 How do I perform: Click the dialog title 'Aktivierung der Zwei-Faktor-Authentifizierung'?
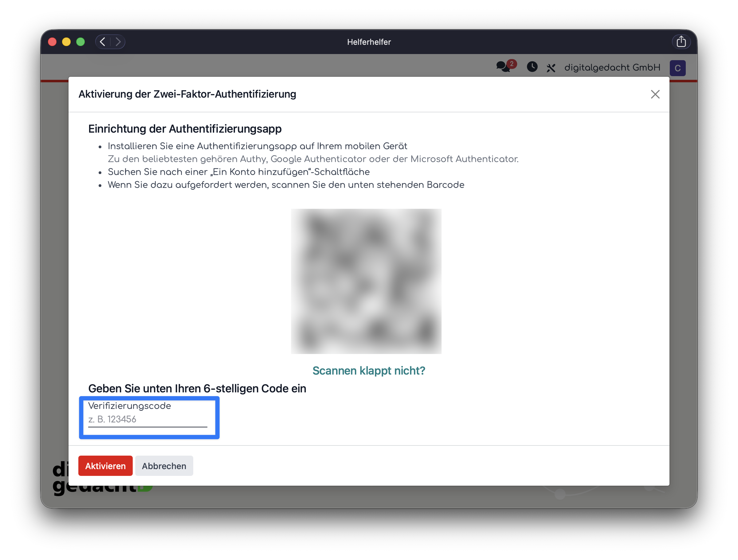[187, 94]
